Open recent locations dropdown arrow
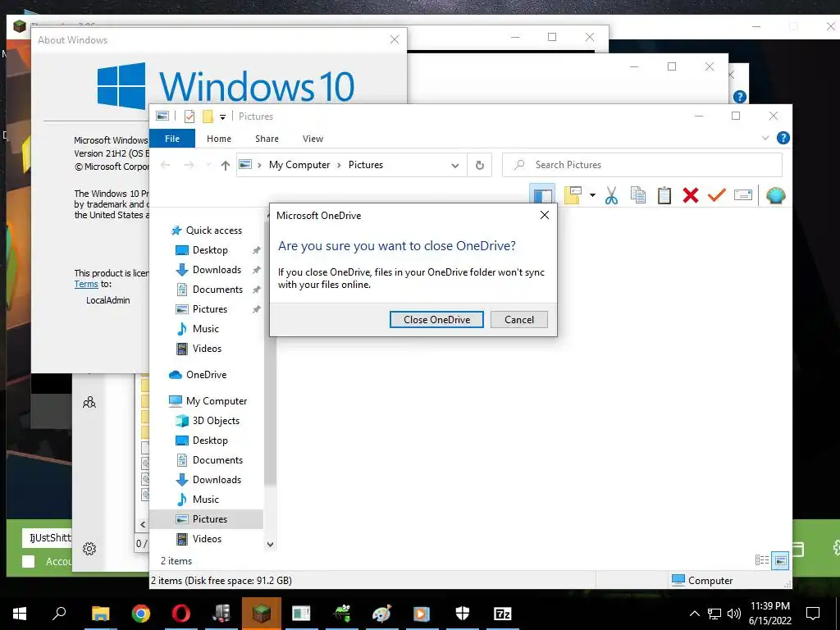 (x=208, y=165)
